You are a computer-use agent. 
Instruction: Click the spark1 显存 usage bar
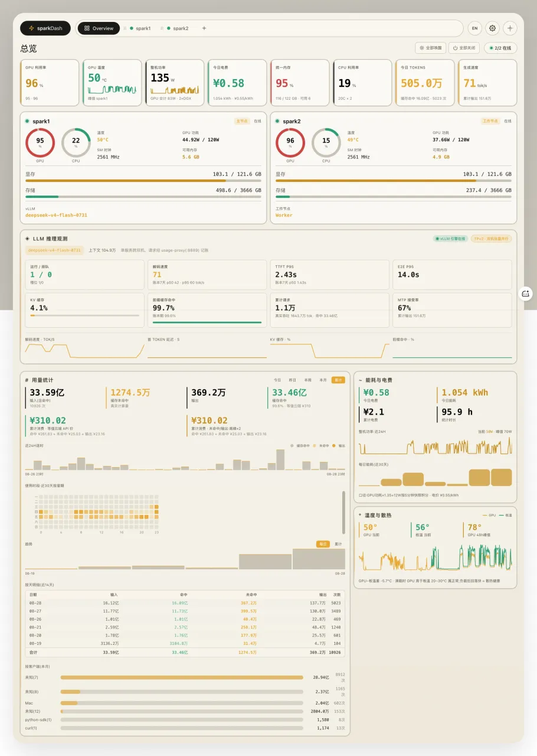[143, 181]
